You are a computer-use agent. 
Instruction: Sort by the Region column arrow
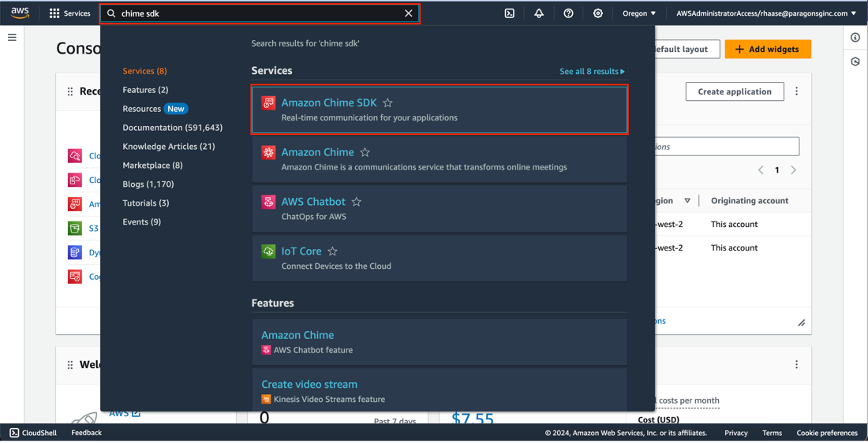687,201
